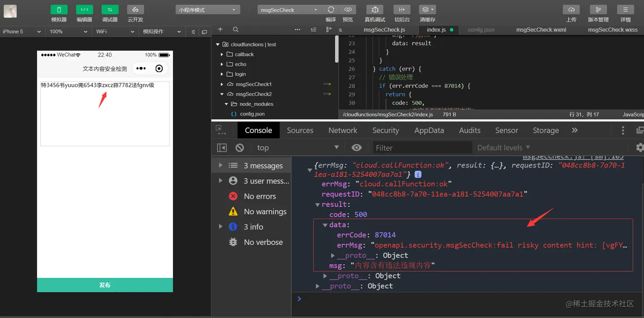Open the iPhone 5 device dropdown
Viewport: 644px width, 318px height.
tap(21, 32)
